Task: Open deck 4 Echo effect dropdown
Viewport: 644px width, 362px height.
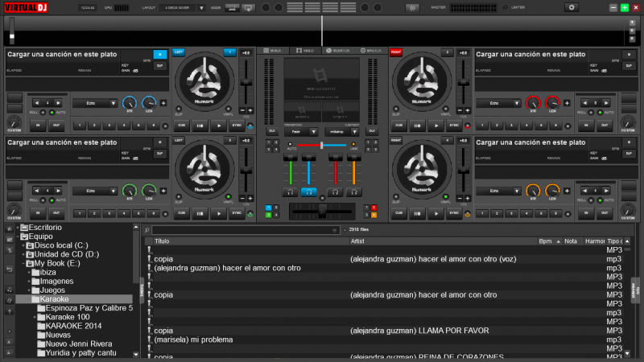Action: [498, 191]
